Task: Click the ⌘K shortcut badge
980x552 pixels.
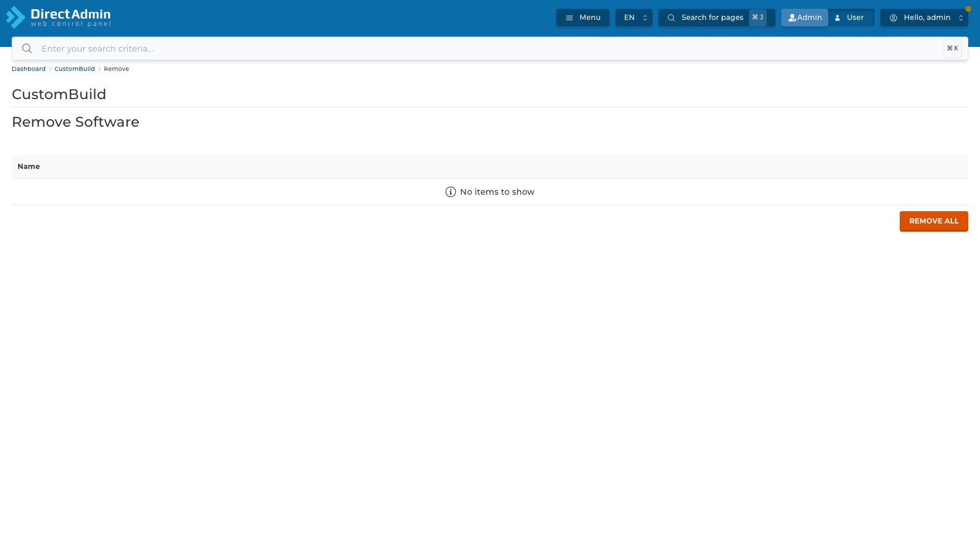Action: coord(952,49)
